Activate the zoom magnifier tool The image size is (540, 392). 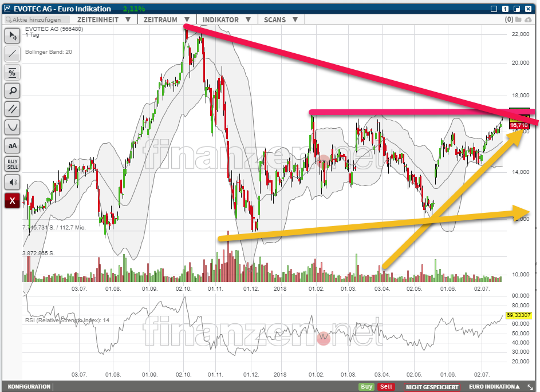[x=12, y=90]
